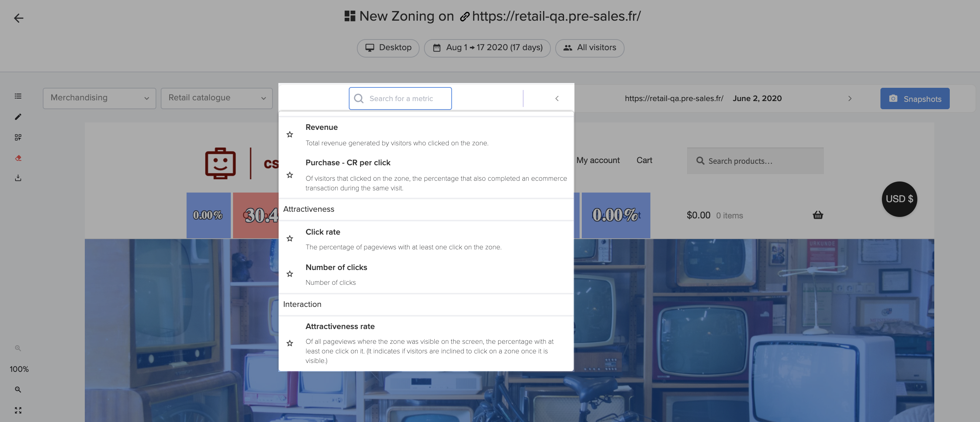Open the zone grid add icon
980x422 pixels.
18,137
